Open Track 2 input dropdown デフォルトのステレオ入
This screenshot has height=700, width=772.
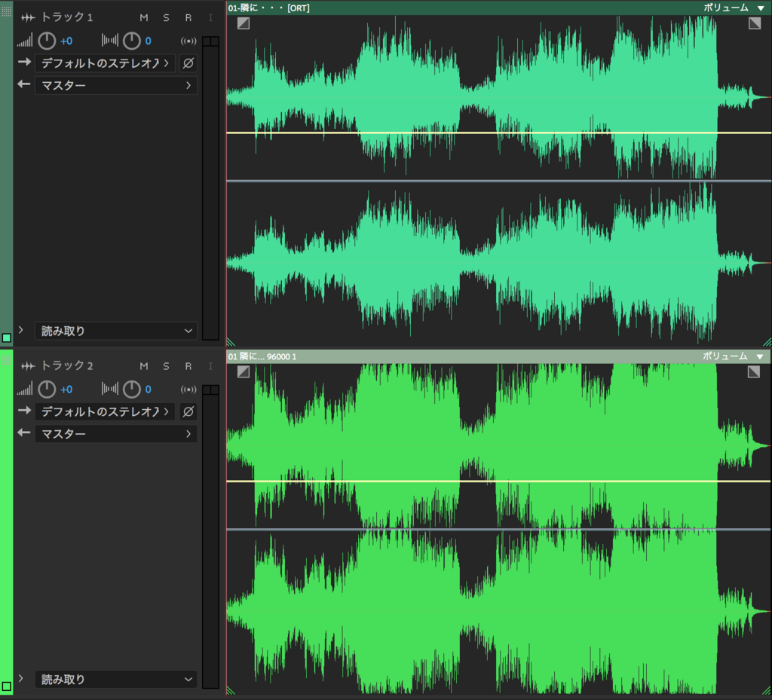pos(105,411)
